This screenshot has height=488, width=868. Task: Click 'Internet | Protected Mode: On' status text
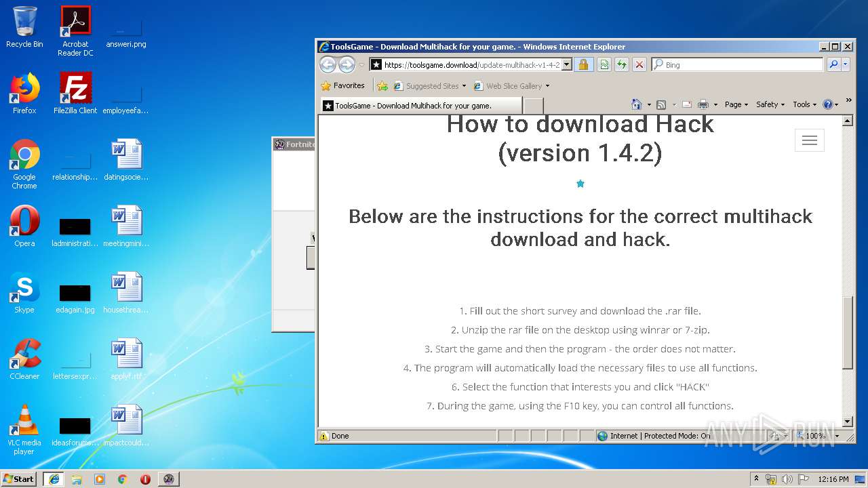tap(660, 436)
